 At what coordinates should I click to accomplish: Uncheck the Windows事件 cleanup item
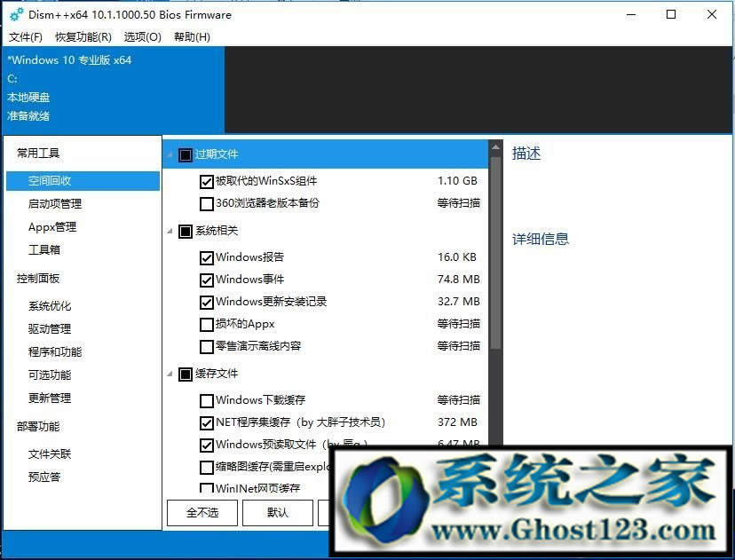(207, 279)
